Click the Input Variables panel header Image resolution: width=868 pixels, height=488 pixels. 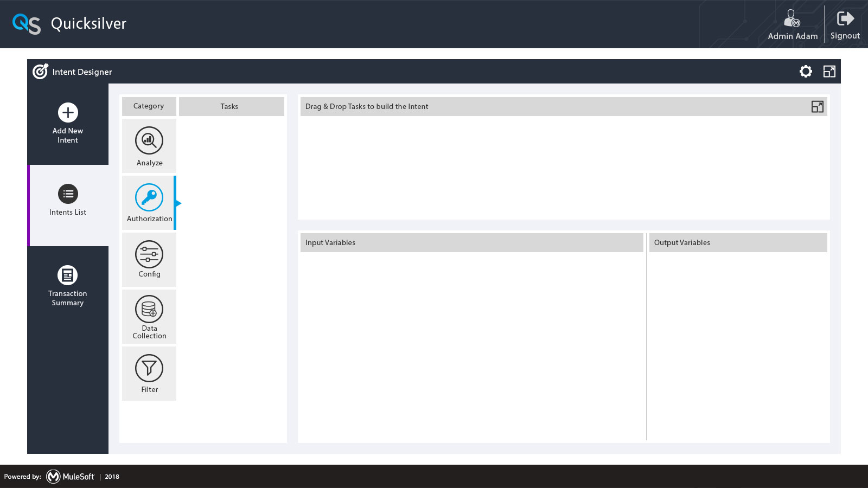click(x=471, y=242)
